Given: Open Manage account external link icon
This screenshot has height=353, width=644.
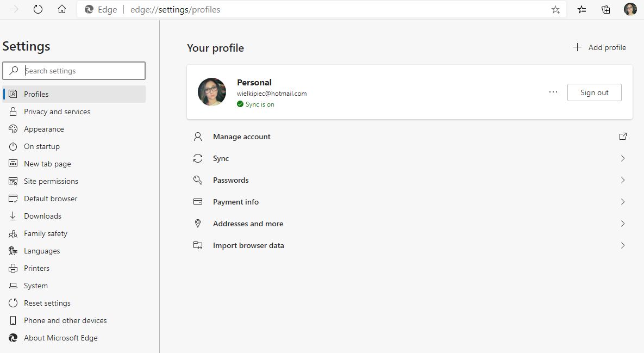Looking at the screenshot, I should 623,137.
